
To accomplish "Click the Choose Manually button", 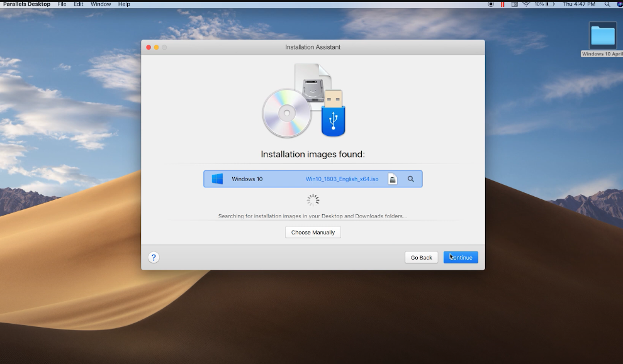I will pos(313,232).
